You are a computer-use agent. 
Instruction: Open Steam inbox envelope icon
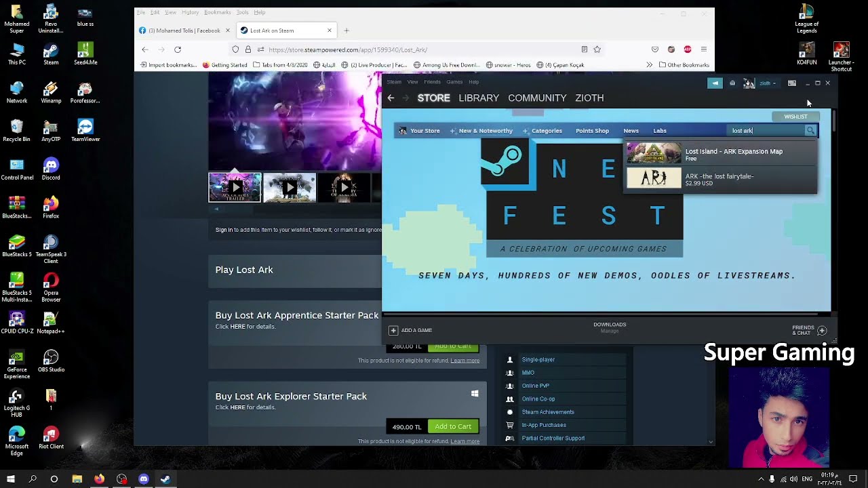tap(732, 83)
